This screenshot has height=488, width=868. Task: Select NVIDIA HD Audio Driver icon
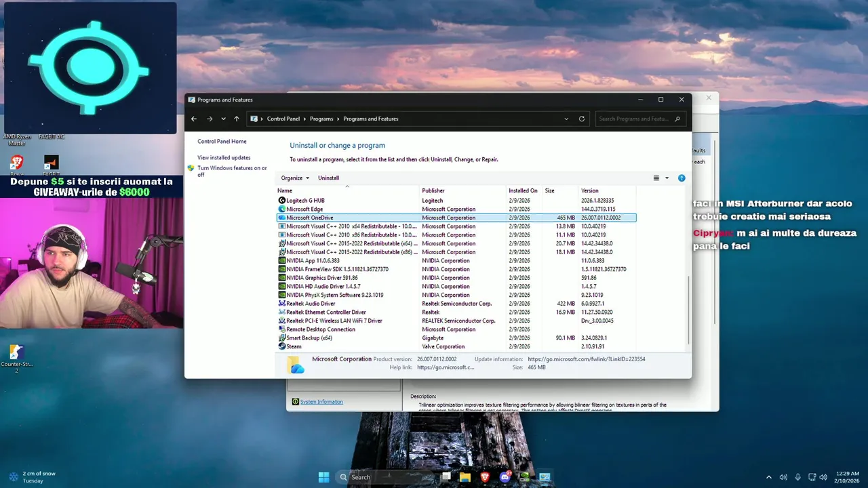282,286
